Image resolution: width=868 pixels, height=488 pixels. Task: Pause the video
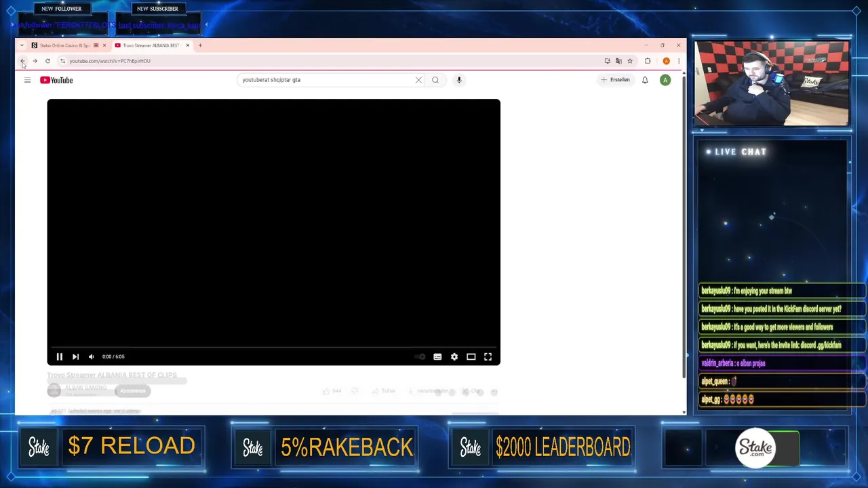point(59,357)
